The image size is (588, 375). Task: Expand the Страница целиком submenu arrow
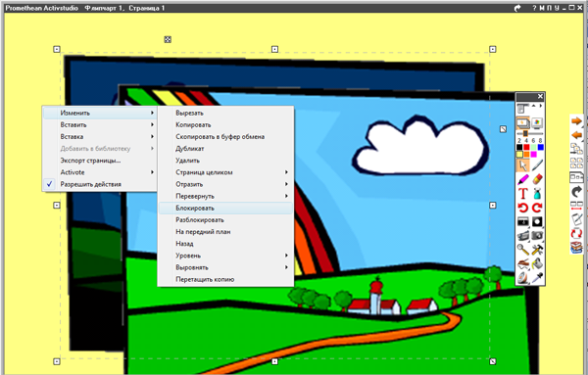coord(286,172)
